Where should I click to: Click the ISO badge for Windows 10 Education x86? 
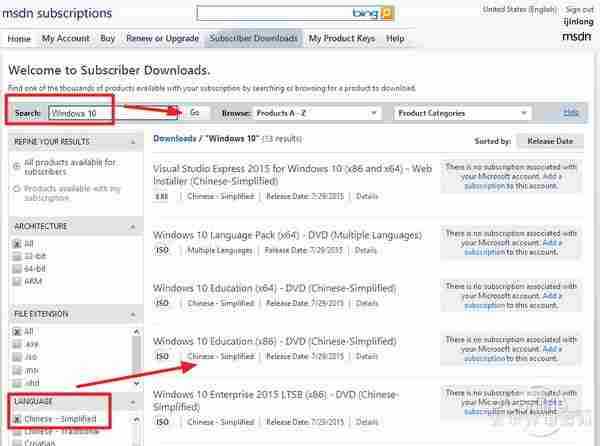click(x=161, y=356)
